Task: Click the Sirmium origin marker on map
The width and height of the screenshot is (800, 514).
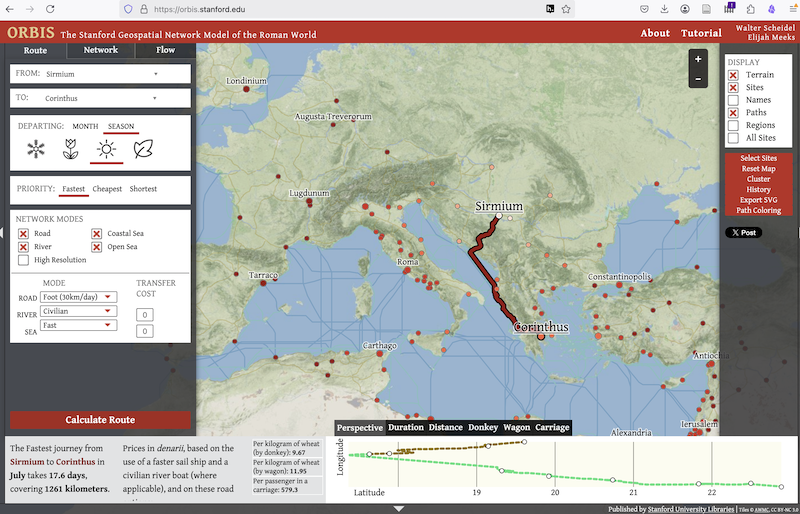Action: 499,216
